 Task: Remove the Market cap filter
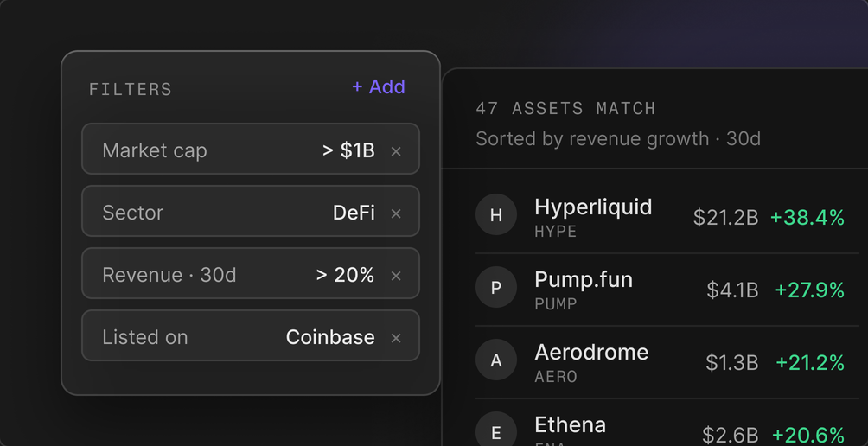(396, 151)
